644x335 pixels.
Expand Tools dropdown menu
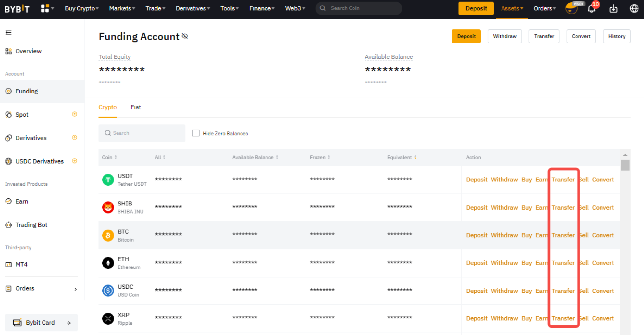click(229, 8)
